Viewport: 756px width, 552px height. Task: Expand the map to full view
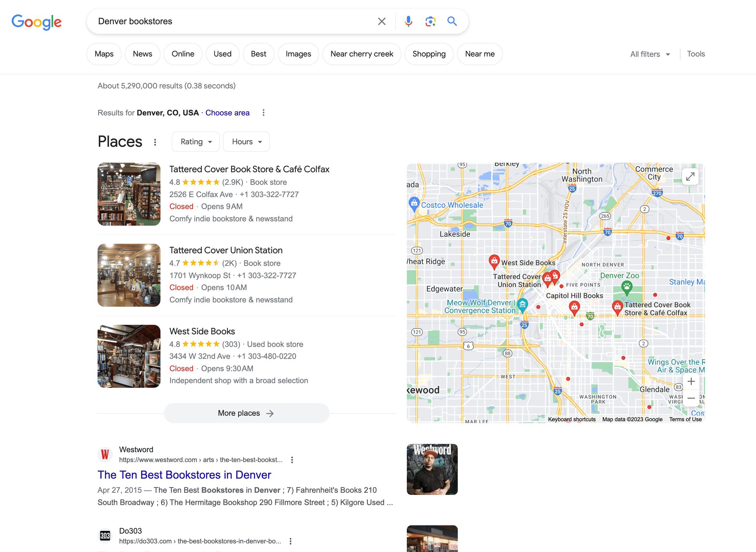tap(690, 177)
